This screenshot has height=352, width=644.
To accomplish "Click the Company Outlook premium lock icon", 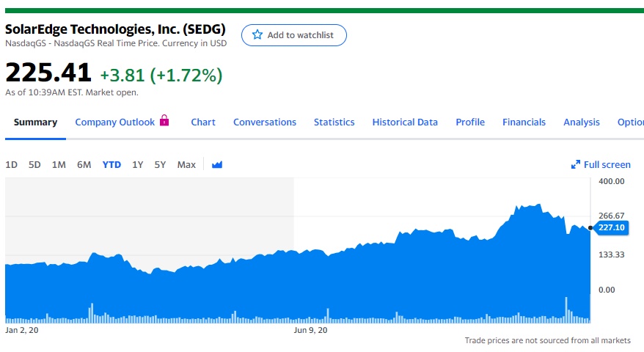I will [164, 120].
